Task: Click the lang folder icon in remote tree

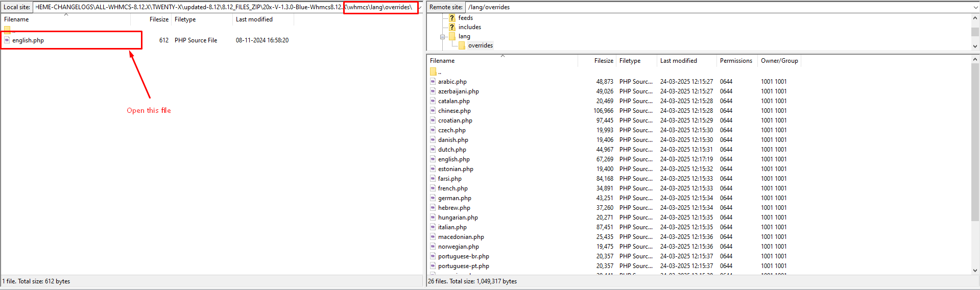Action: pyautogui.click(x=452, y=36)
